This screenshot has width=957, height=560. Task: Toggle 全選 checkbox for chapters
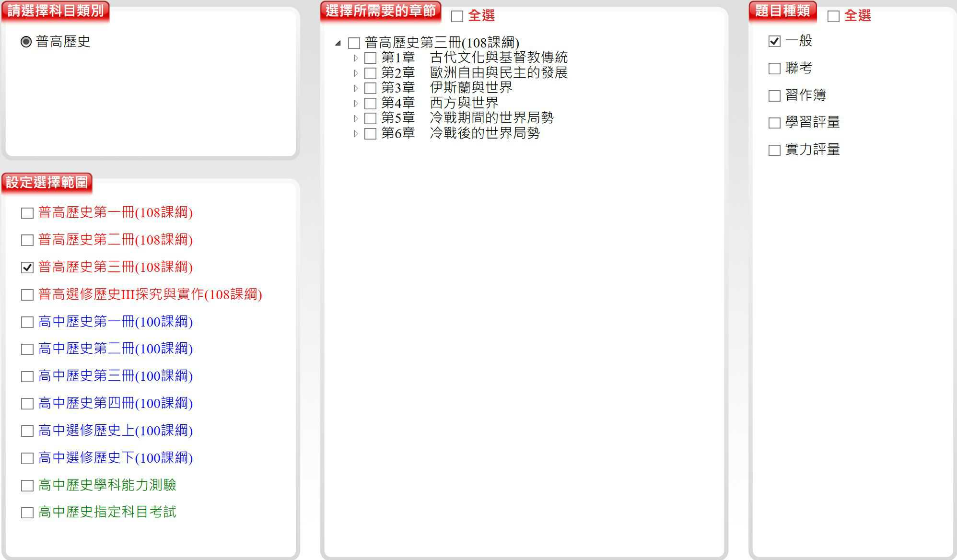[x=457, y=16]
